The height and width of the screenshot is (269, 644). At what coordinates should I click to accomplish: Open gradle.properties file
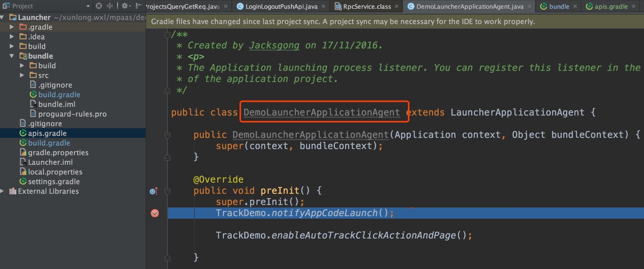point(58,153)
